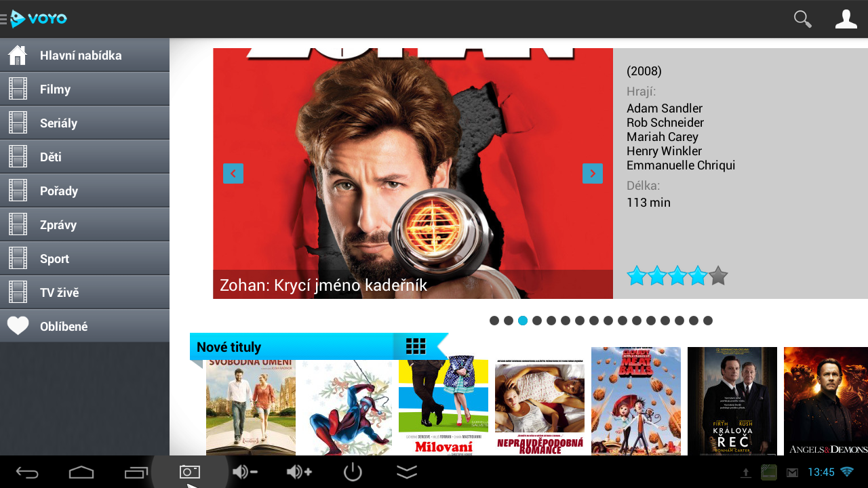Open grid view for Nové tituly
The image size is (868, 488).
pyautogui.click(x=415, y=346)
